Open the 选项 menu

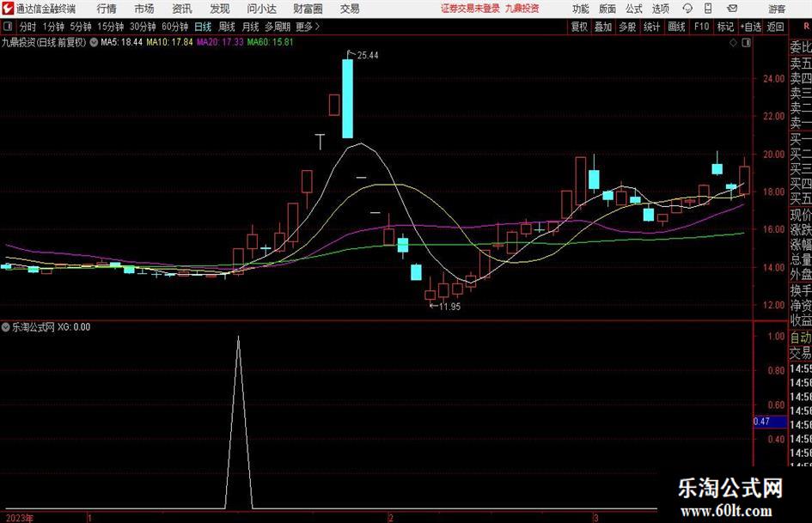click(x=661, y=9)
